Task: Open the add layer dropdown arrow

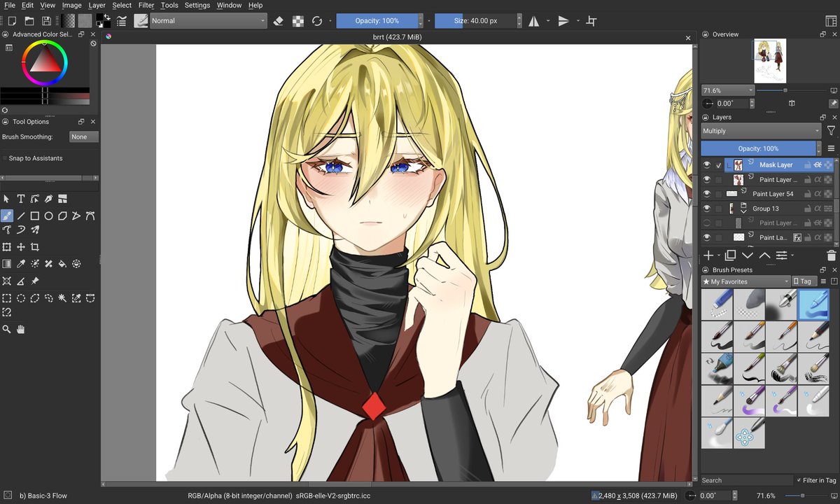Action: (720, 256)
